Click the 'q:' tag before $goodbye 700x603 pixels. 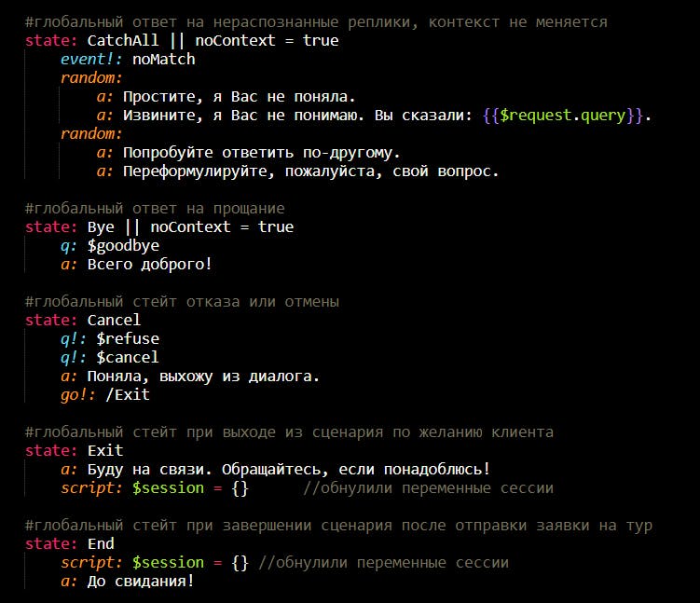click(x=69, y=246)
